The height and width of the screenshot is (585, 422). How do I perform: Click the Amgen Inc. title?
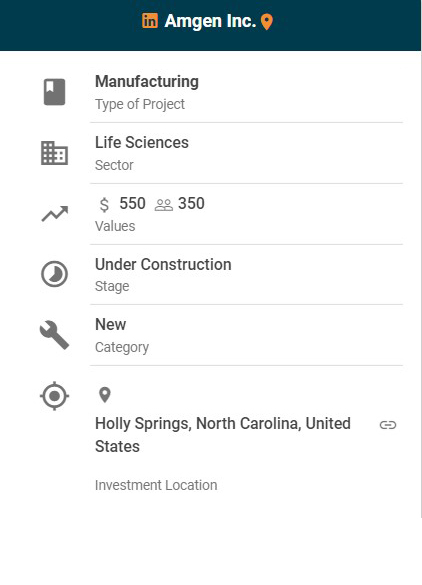coord(210,21)
